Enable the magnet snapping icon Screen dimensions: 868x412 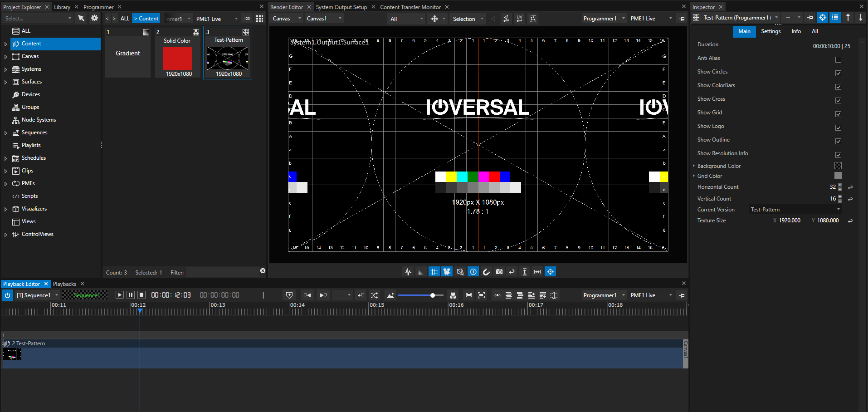(486, 272)
